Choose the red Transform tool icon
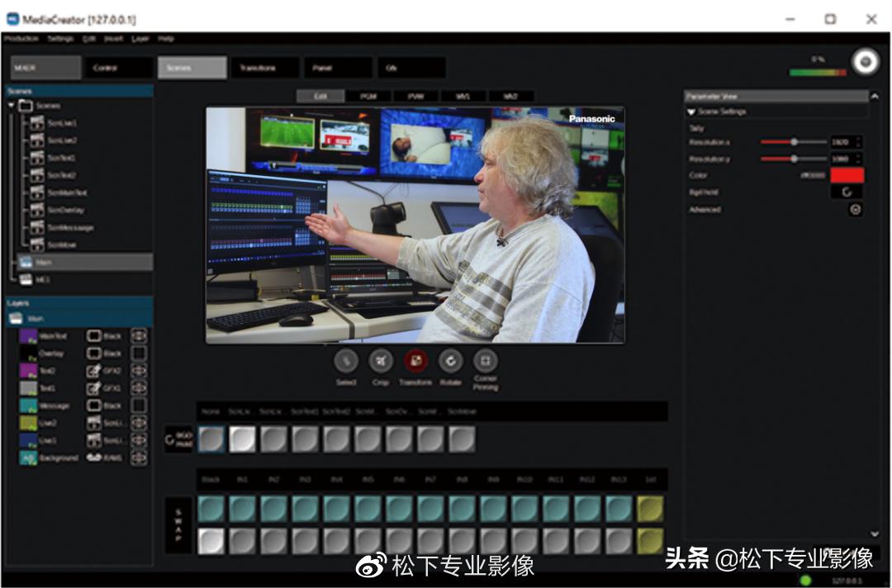 415,361
